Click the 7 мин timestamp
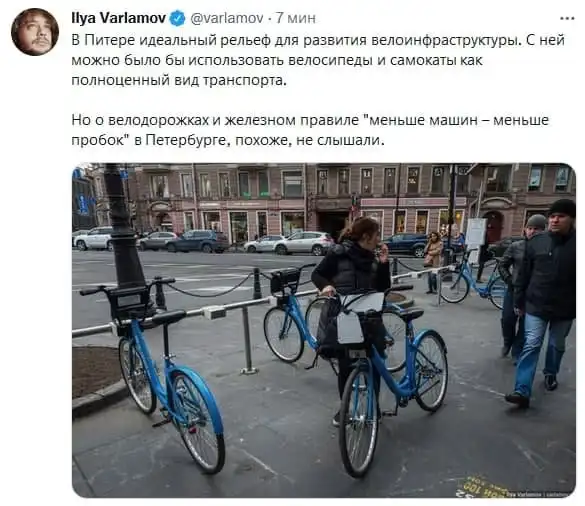Screen dimensions: 585x506 296,18
